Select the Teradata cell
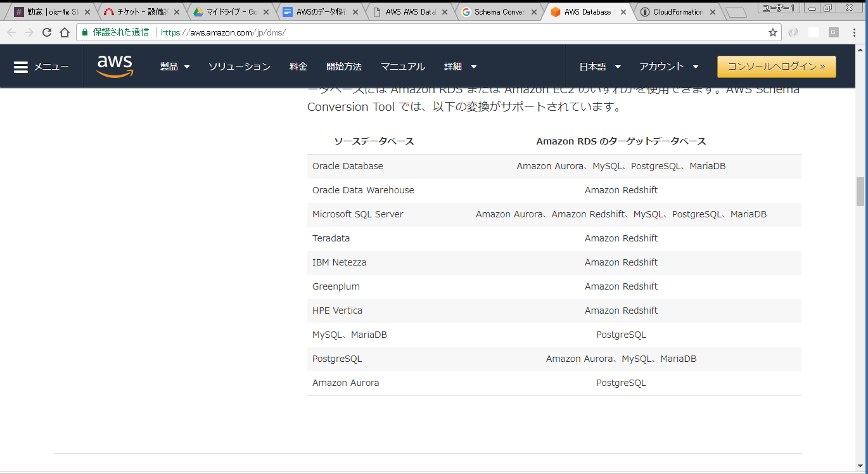Image resolution: width=868 pixels, height=474 pixels. point(331,238)
